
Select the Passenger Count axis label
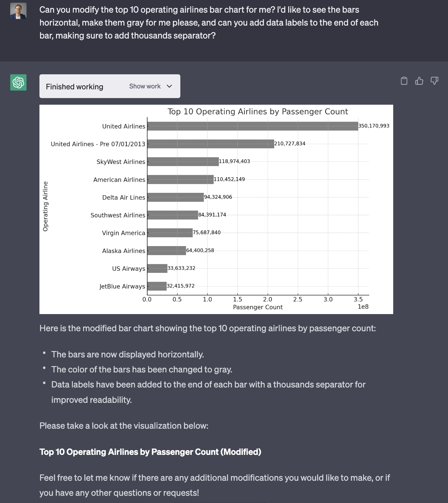(257, 307)
